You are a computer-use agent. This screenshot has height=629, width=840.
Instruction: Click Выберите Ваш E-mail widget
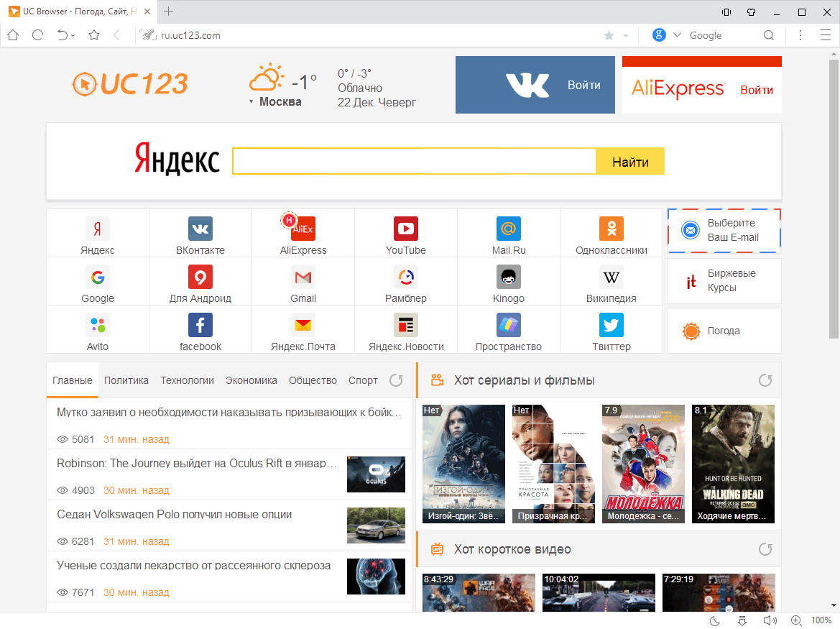pyautogui.click(x=724, y=230)
